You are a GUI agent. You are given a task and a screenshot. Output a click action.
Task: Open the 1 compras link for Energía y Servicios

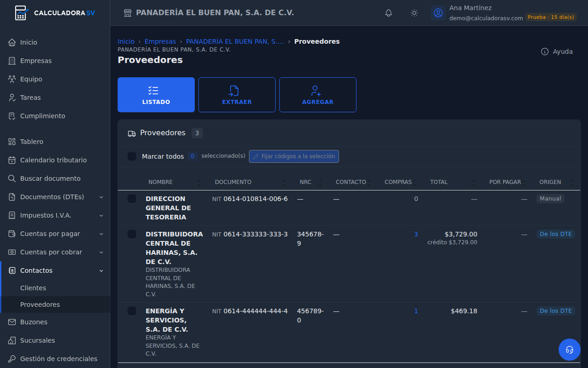(x=416, y=311)
